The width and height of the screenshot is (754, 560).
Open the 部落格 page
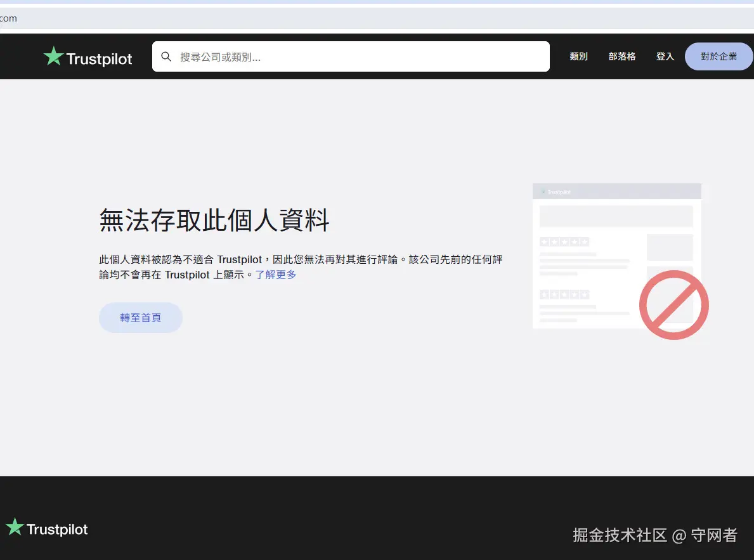pyautogui.click(x=622, y=56)
